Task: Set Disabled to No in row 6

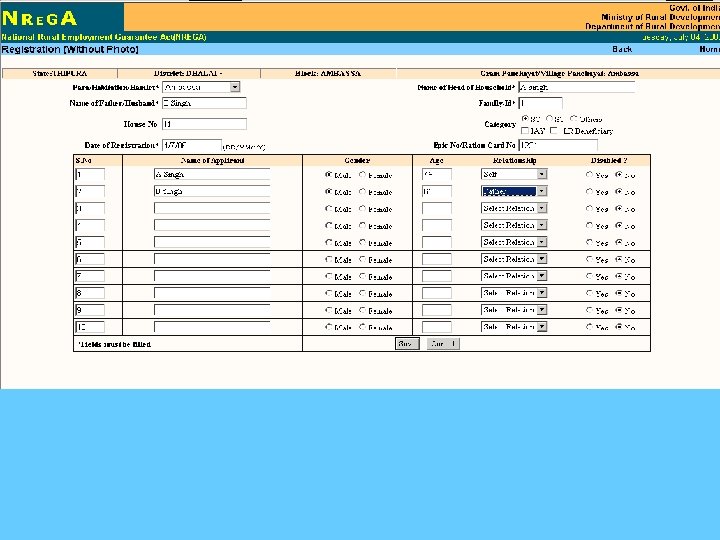Action: 619,259
